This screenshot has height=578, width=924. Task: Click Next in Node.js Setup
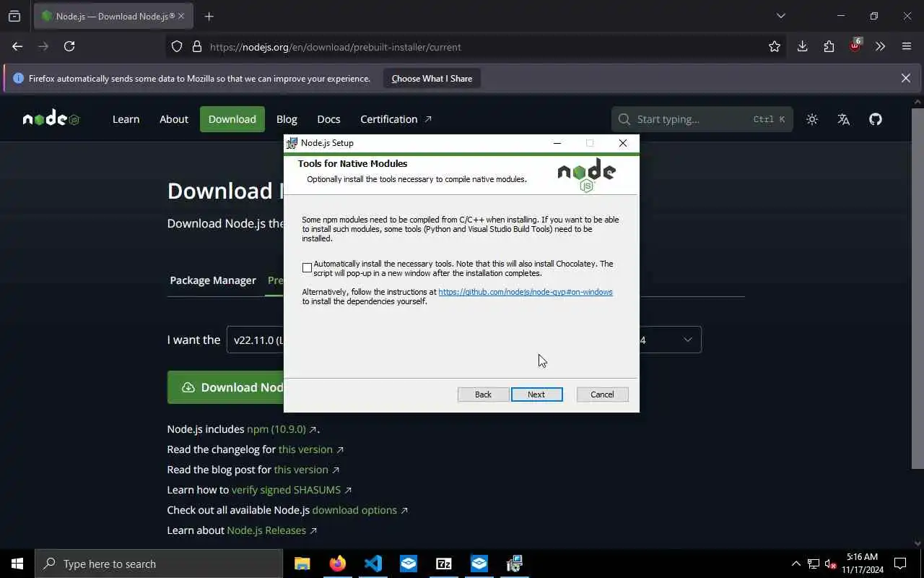[x=536, y=394]
